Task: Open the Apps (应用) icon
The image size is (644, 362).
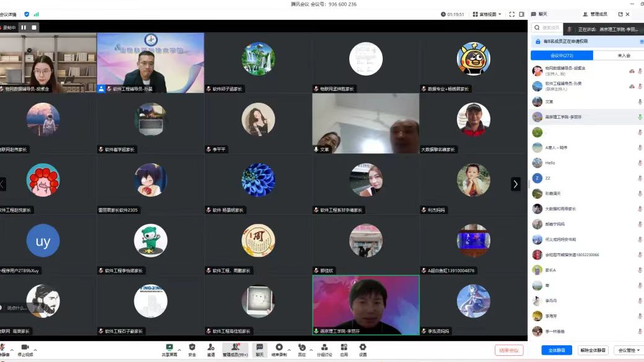Action: tap(344, 349)
